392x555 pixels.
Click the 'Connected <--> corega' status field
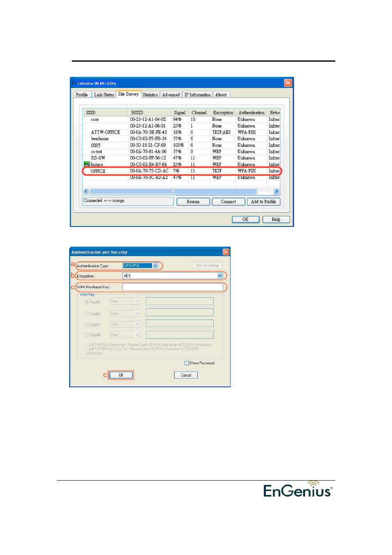coord(128,201)
